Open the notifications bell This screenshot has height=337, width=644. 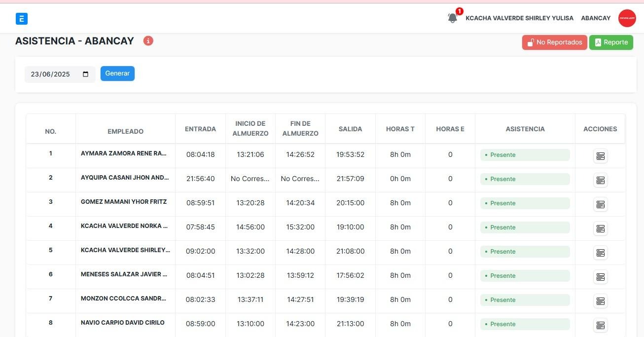click(452, 18)
